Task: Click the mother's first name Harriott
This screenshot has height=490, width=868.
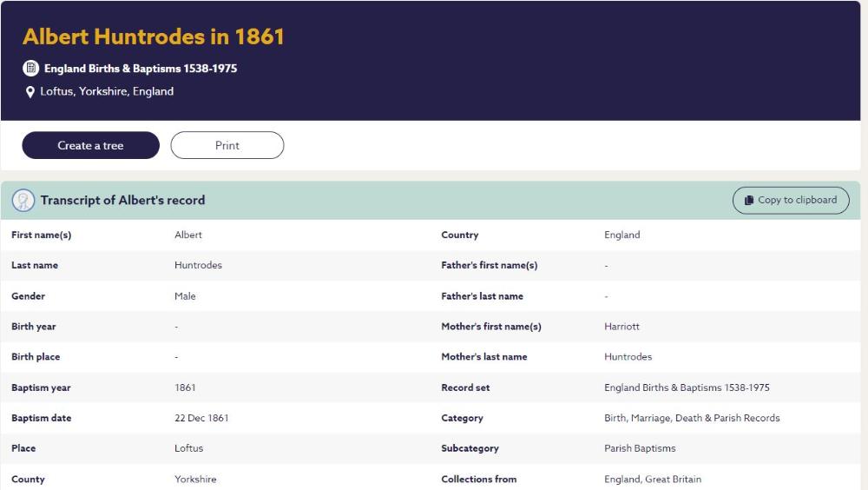Action: coord(621,327)
